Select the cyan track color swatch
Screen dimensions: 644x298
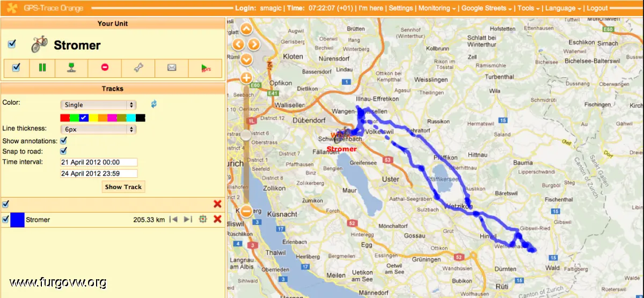click(131, 117)
